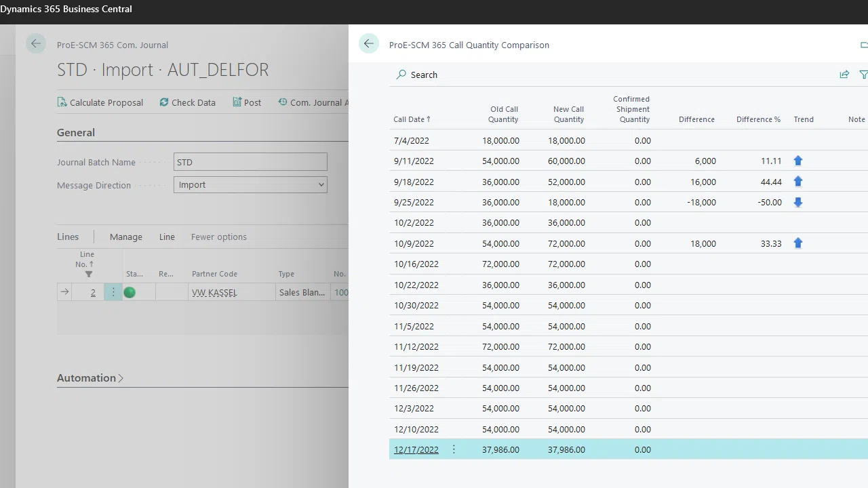Click the Search field in comparison panel
Viewport: 868px width, 488px height.
point(424,75)
